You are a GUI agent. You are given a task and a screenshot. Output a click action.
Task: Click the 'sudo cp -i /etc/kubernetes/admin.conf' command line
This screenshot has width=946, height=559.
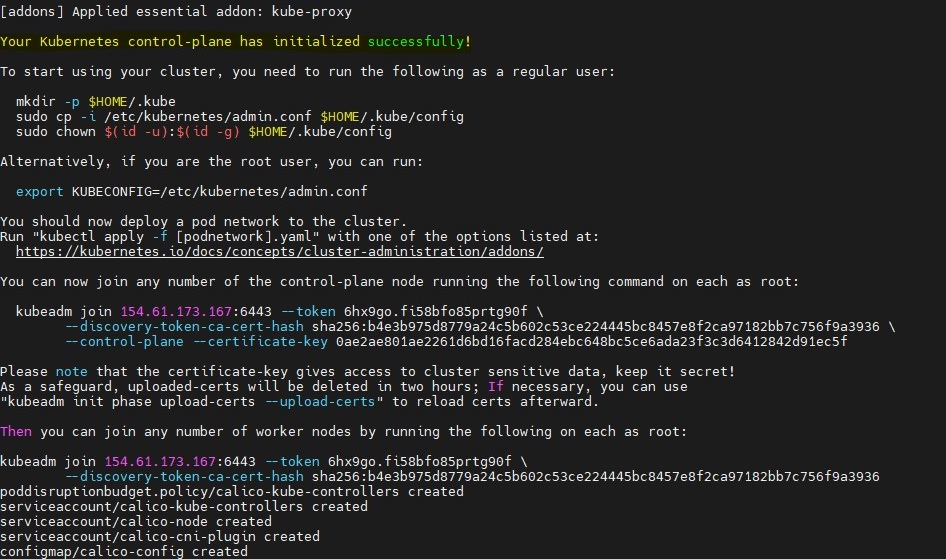[240, 116]
